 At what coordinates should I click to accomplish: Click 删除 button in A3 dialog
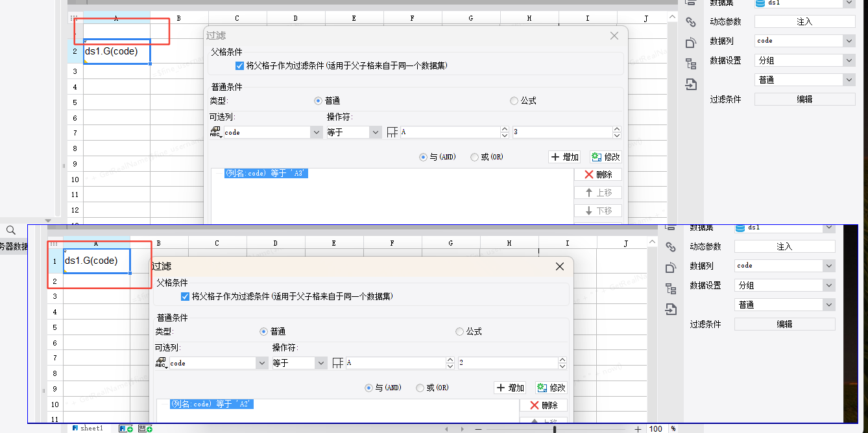click(598, 174)
